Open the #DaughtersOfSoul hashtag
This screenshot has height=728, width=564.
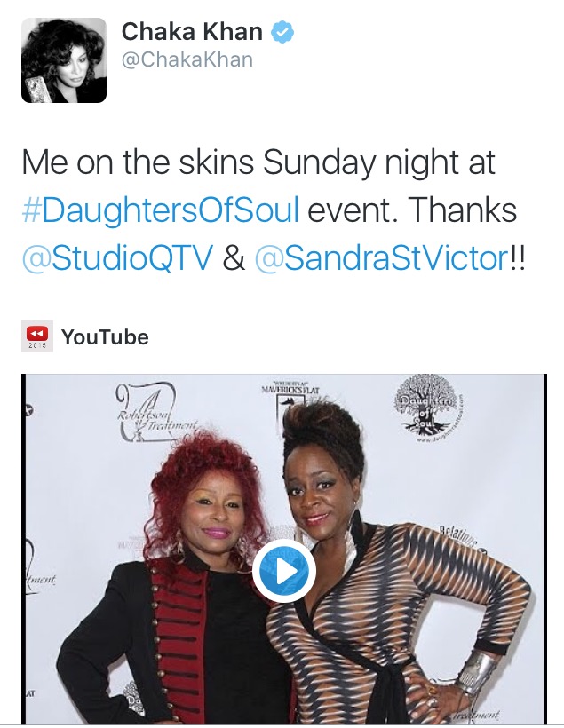click(160, 210)
